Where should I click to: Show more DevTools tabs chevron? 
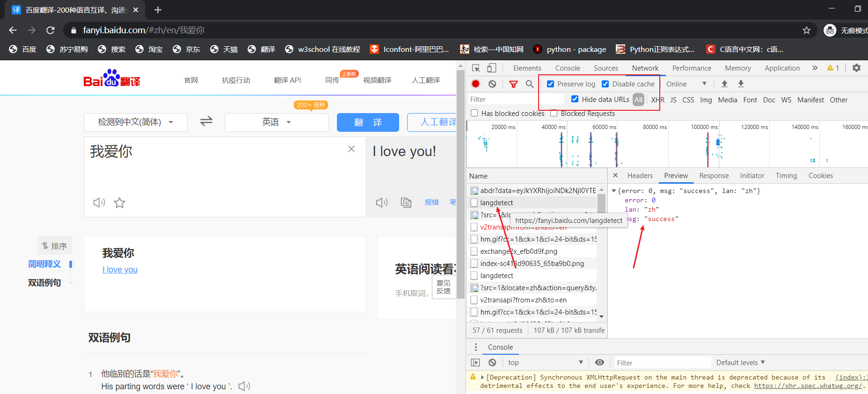tap(815, 68)
